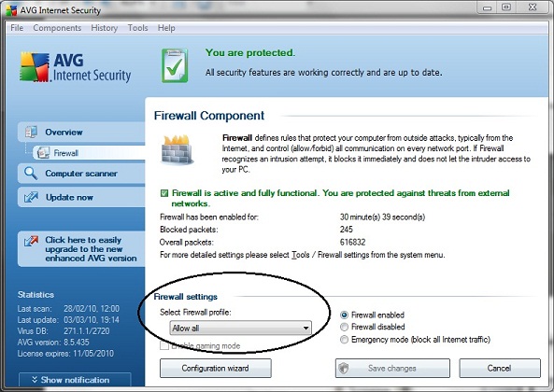Click the Overview panel icon in sidebar
The height and width of the screenshot is (392, 554).
tap(31, 132)
